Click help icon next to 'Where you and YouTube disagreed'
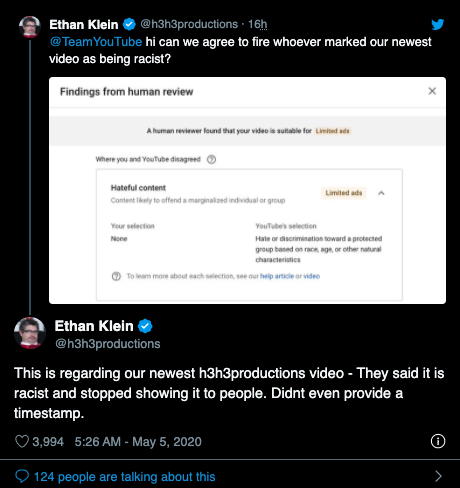The width and height of the screenshot is (460, 488). pos(211,159)
